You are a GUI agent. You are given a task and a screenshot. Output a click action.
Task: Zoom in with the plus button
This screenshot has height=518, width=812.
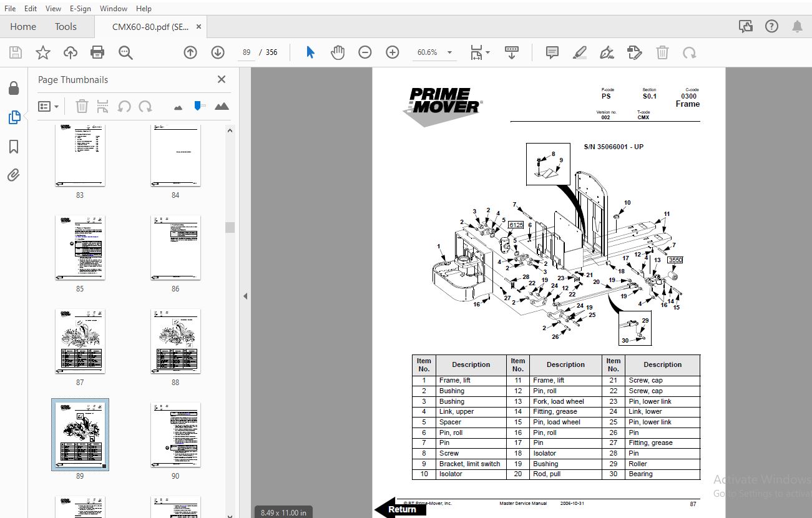tap(393, 52)
